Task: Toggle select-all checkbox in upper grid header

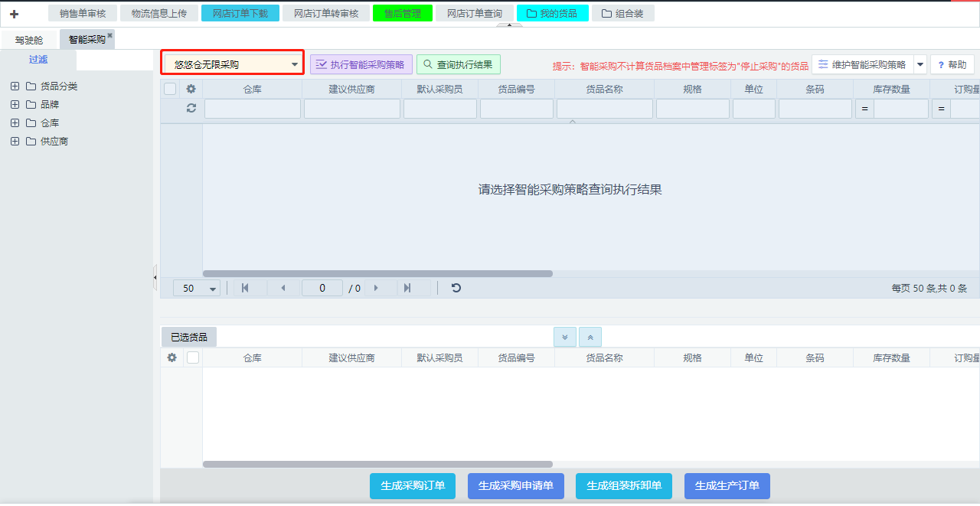Action: coord(170,89)
